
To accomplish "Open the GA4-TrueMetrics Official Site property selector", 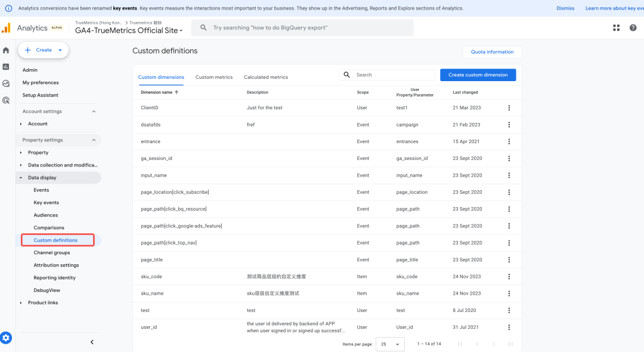I will [x=129, y=30].
